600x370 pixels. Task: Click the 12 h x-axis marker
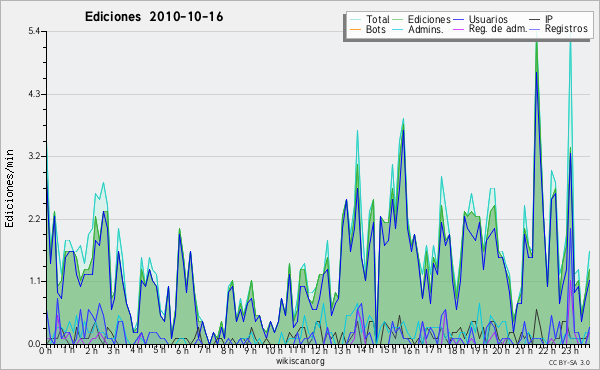click(317, 350)
